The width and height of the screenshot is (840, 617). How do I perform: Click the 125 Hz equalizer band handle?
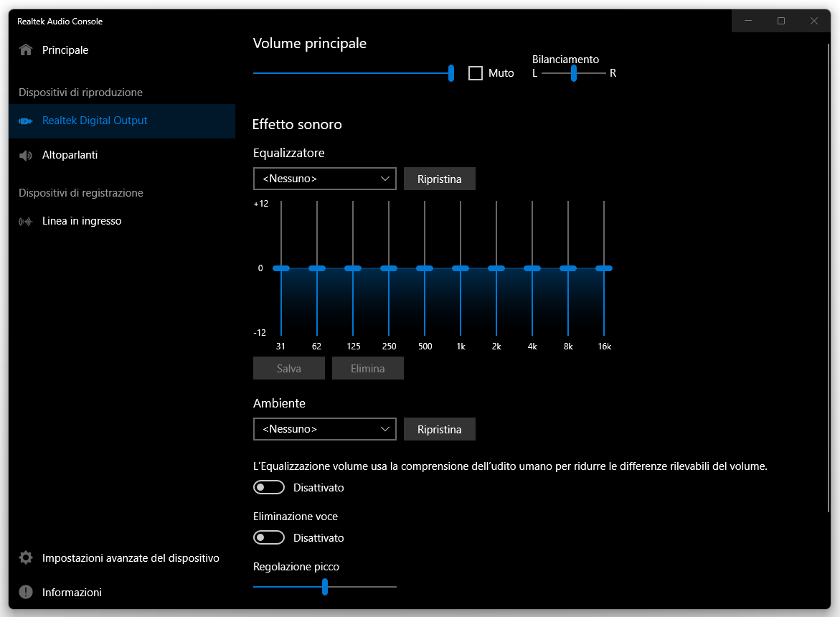click(x=353, y=268)
